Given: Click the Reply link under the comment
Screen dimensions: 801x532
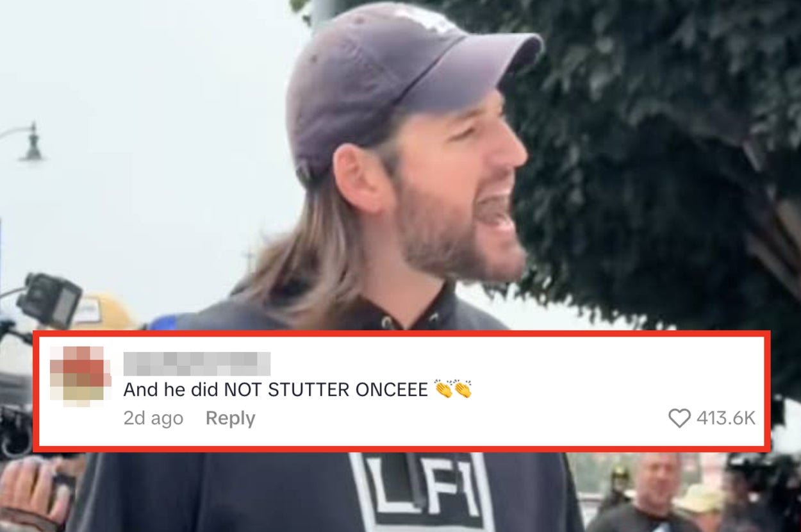Looking at the screenshot, I should pos(230,419).
